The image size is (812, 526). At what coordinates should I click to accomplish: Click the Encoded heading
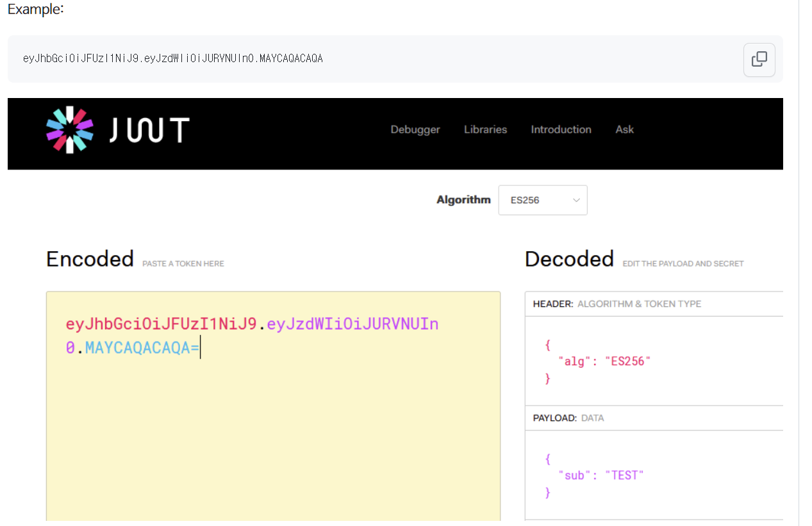tap(90, 259)
